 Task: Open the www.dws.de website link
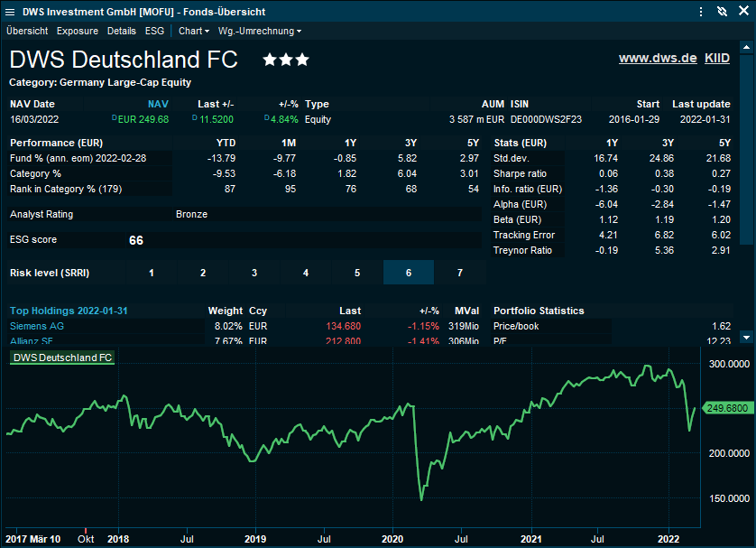coord(658,58)
